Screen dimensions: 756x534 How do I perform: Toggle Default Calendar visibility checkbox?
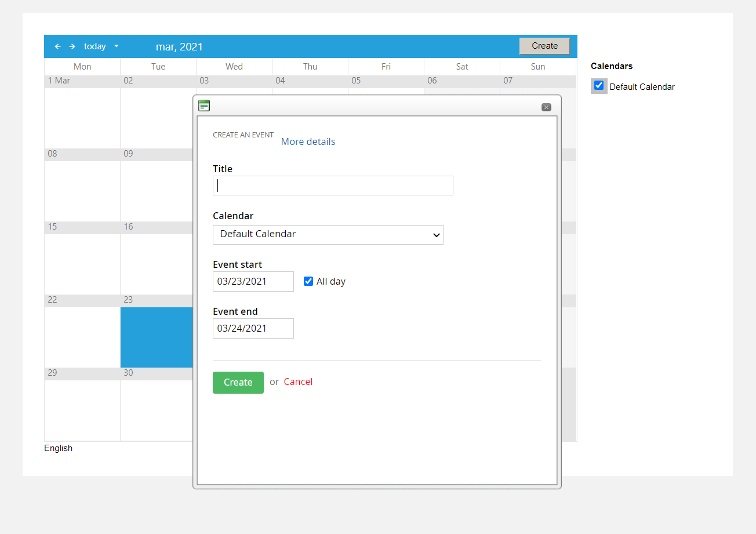(599, 86)
